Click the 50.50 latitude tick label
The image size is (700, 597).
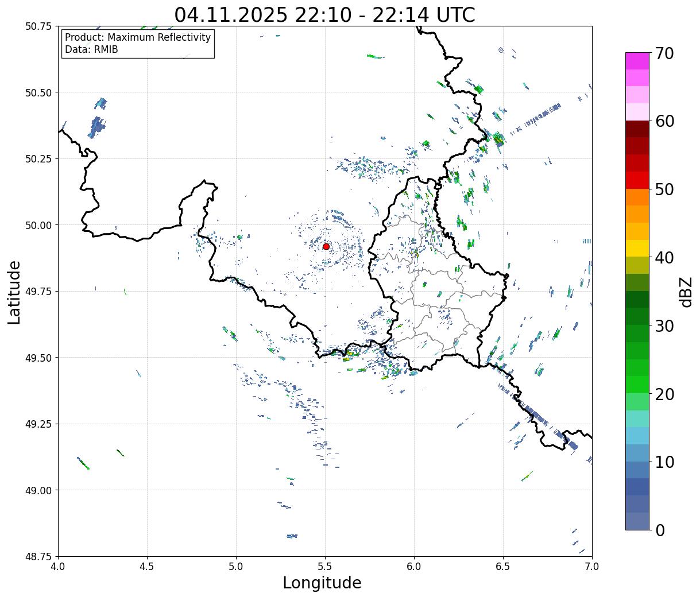tap(38, 92)
